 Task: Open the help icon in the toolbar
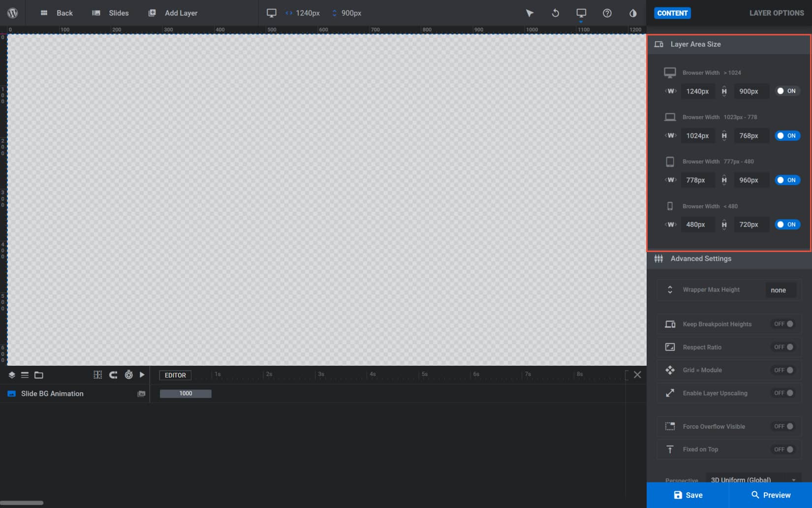pyautogui.click(x=607, y=13)
